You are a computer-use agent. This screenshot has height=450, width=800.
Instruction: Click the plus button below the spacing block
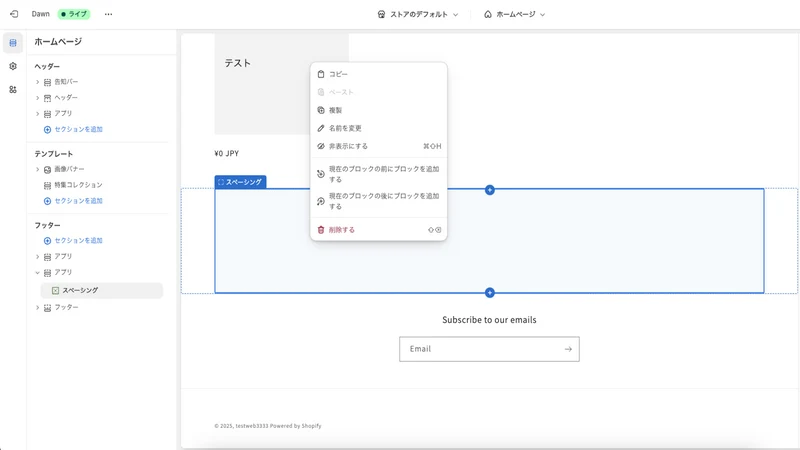[x=490, y=293]
